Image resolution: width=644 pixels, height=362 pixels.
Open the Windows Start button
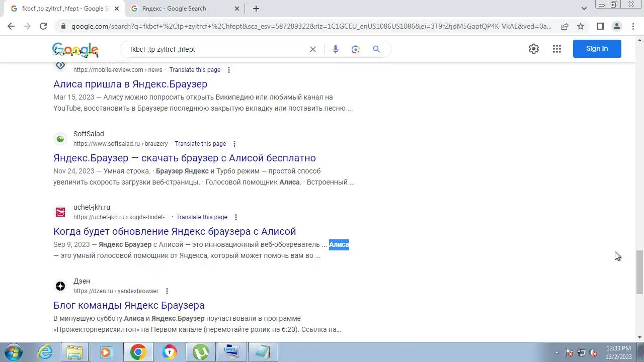click(13, 352)
